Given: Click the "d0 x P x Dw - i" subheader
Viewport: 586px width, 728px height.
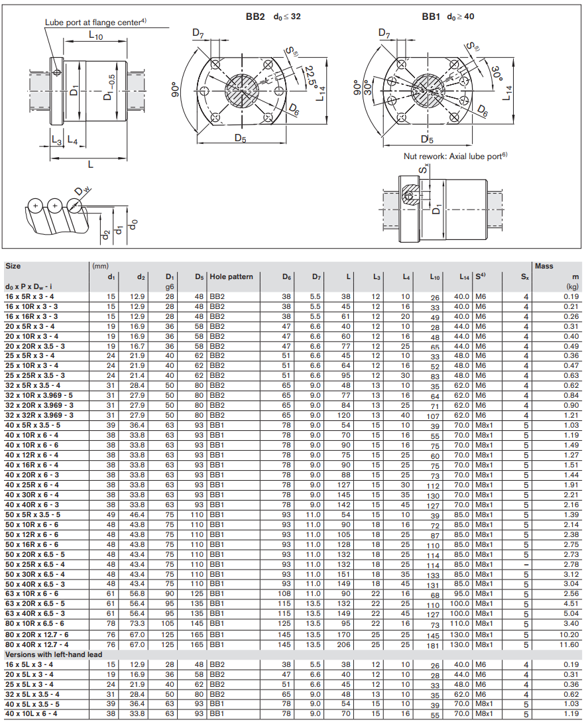Looking at the screenshot, I should coord(29,286).
